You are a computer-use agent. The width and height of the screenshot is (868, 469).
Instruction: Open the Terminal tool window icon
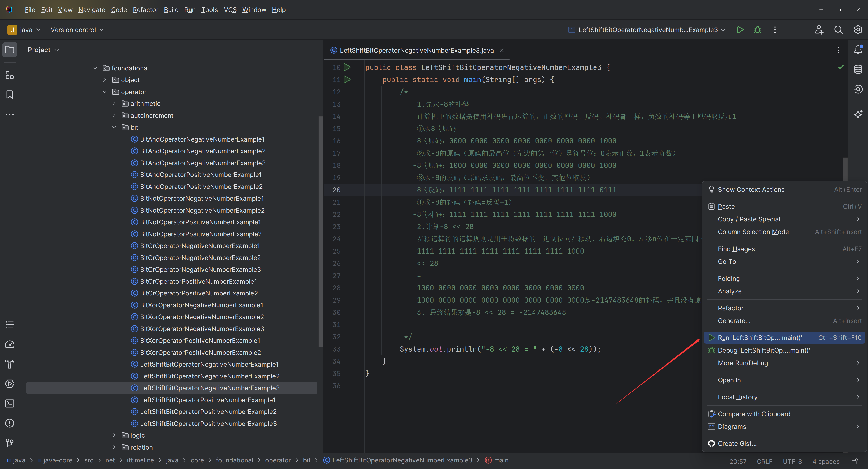click(x=10, y=403)
